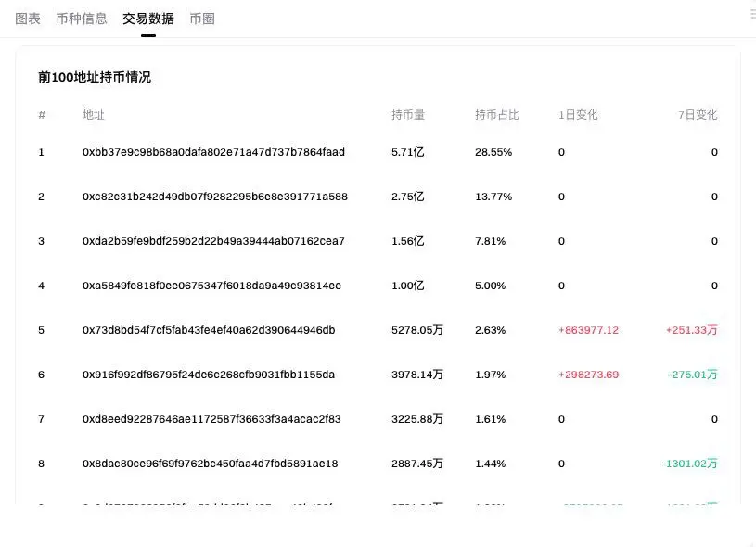Open address starting with 0xa5849fe818f0

211,286
